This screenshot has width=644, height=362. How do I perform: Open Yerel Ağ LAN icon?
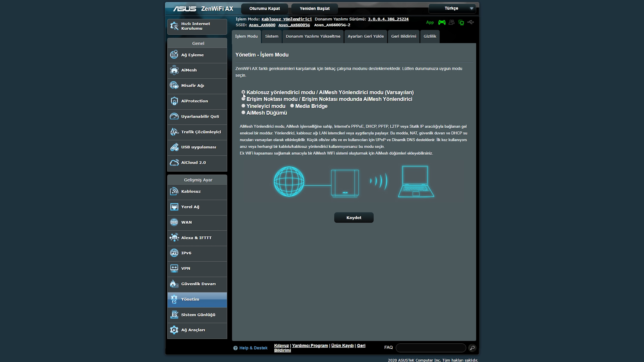click(x=174, y=207)
